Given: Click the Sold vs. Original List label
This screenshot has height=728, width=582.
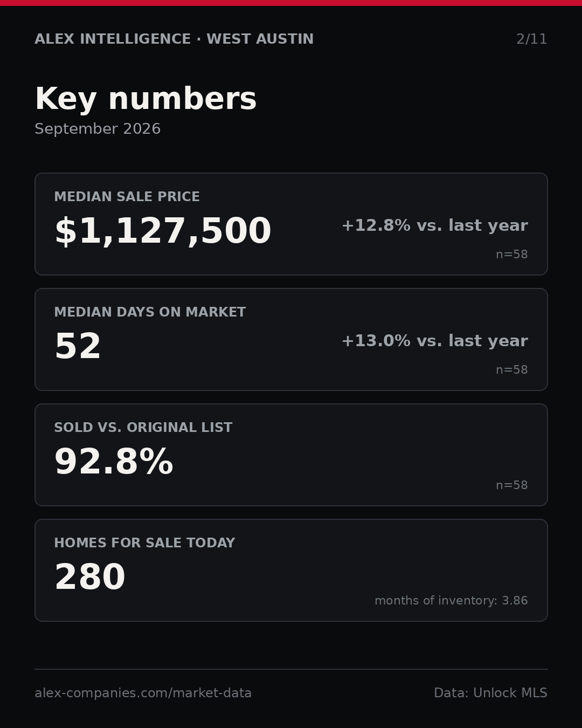Looking at the screenshot, I should click(x=143, y=428).
